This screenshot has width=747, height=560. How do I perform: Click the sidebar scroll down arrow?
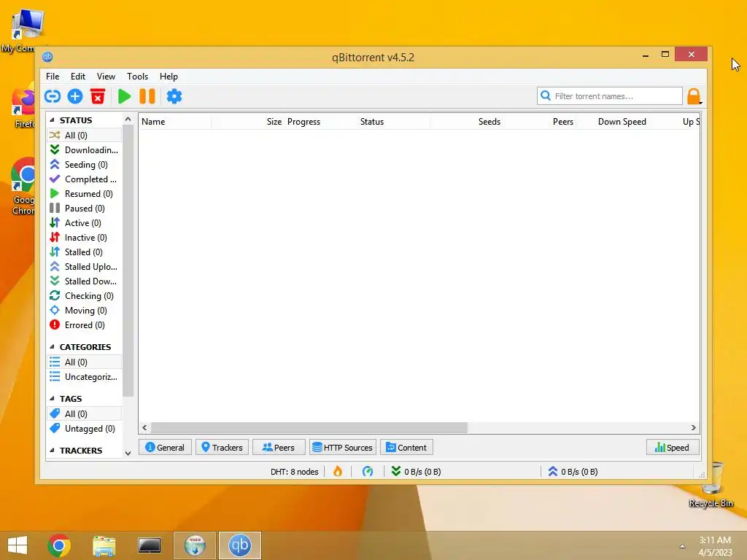click(x=128, y=454)
